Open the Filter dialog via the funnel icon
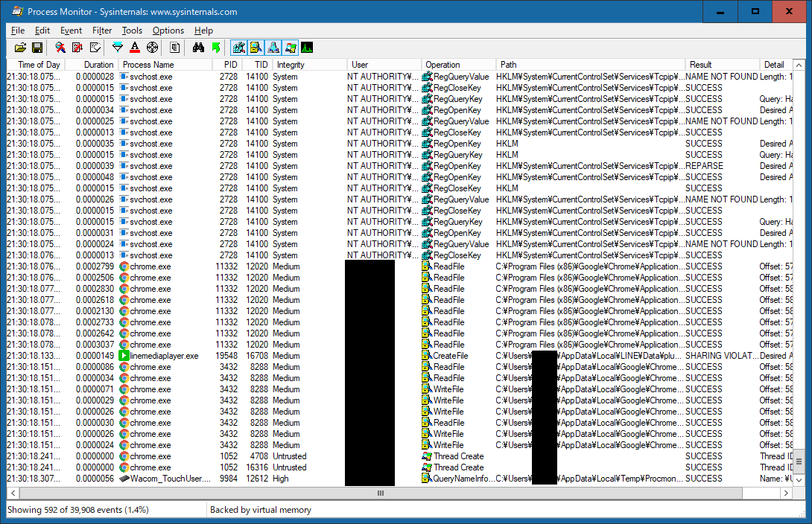Screen dimensions: 812x524 coord(118,48)
